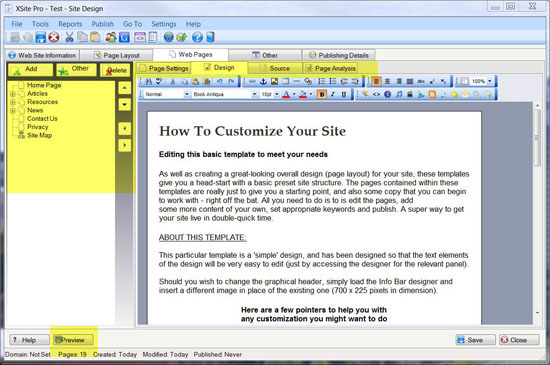
Task: Open the File menu
Action: [x=16, y=24]
